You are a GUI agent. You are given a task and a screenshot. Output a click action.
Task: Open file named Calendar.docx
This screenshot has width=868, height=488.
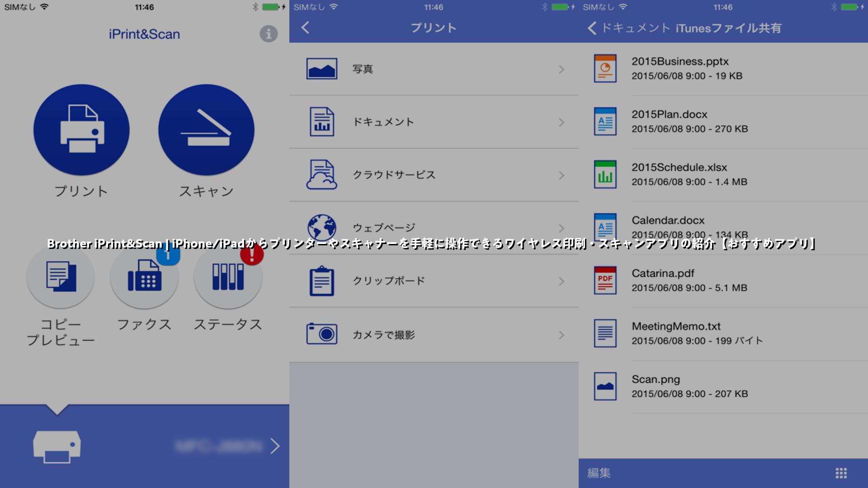click(x=668, y=221)
